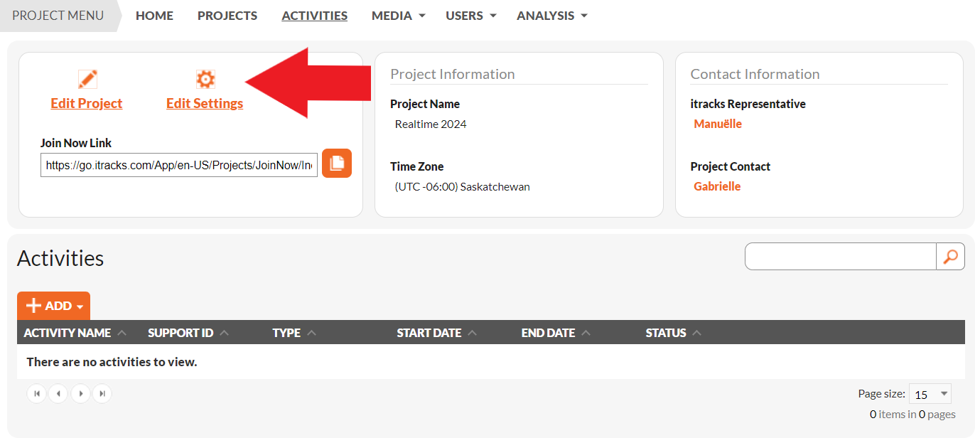Click the Activities search input box
980x443 pixels.
pyautogui.click(x=841, y=257)
